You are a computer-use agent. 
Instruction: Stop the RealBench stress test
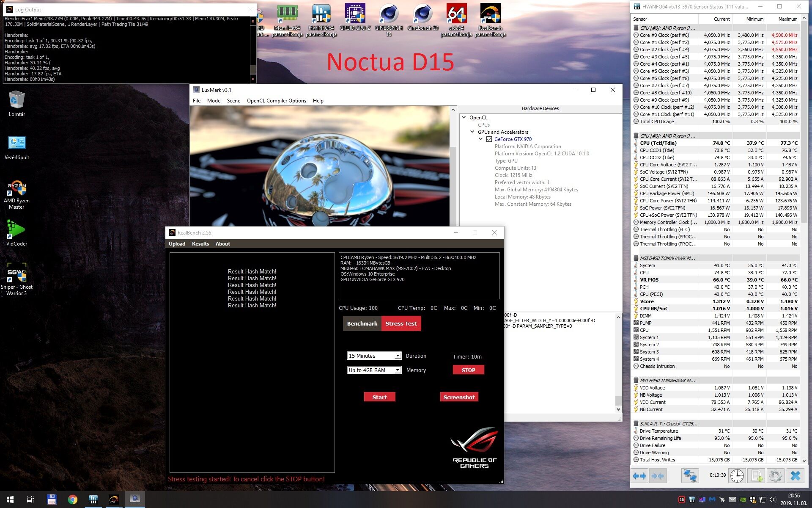468,370
